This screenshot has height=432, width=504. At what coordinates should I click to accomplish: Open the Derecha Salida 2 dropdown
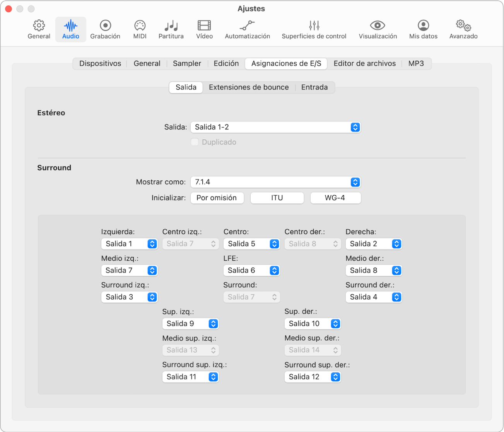(x=374, y=244)
